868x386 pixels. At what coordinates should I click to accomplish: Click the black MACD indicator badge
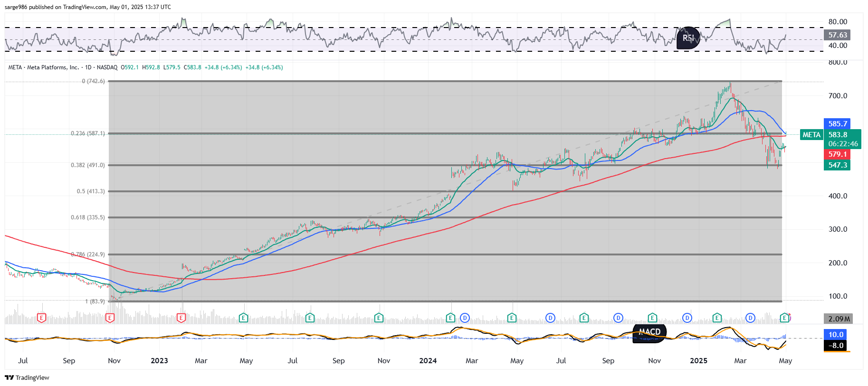point(649,332)
